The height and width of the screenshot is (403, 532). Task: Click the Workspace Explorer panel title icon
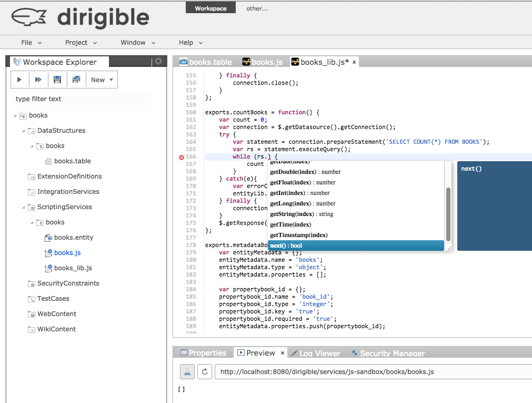tap(17, 62)
